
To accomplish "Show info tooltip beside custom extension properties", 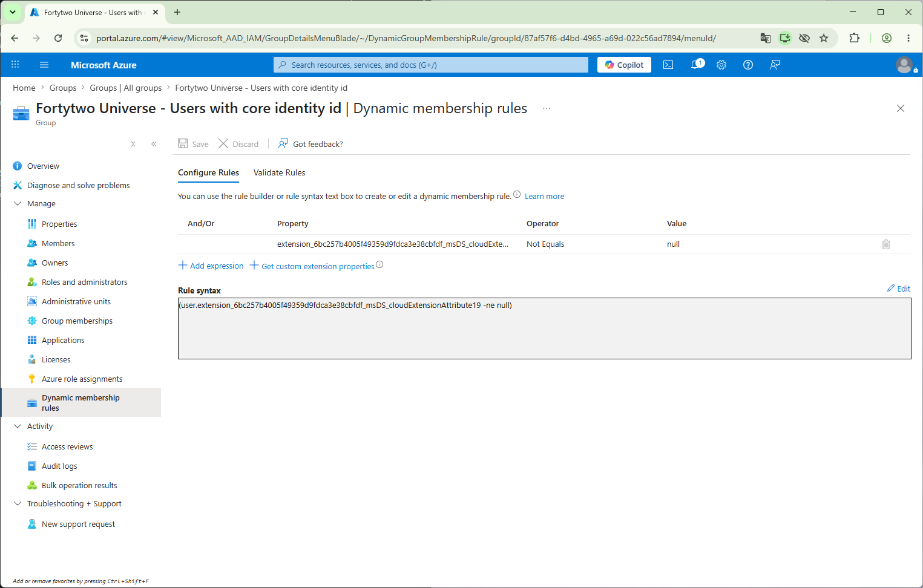I will coord(379,264).
